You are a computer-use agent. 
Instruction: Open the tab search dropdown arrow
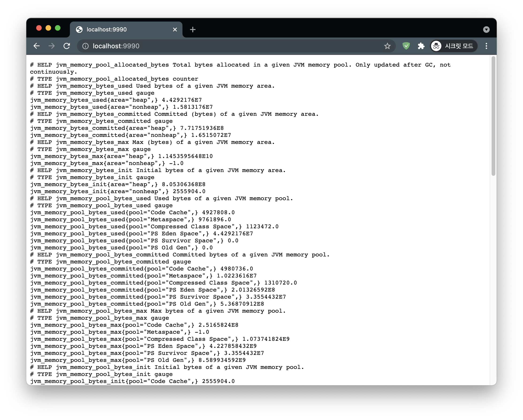click(486, 30)
